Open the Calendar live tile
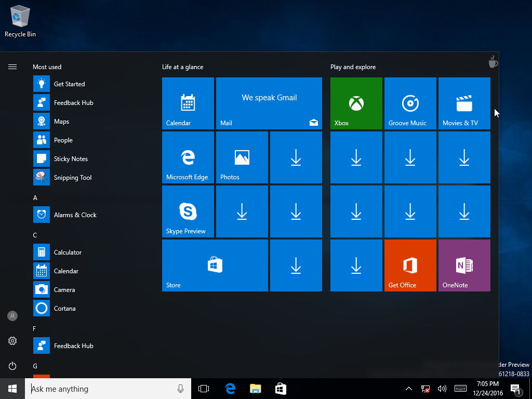Image resolution: width=532 pixels, height=399 pixels. (x=188, y=103)
